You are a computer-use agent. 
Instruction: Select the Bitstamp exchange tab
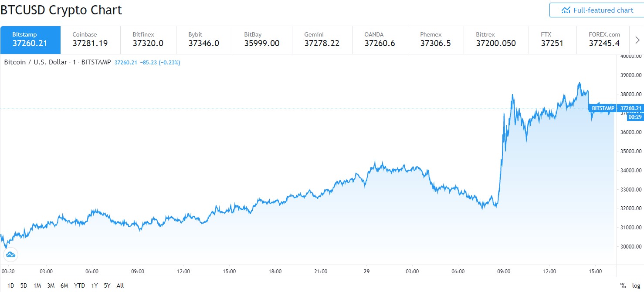coord(30,40)
